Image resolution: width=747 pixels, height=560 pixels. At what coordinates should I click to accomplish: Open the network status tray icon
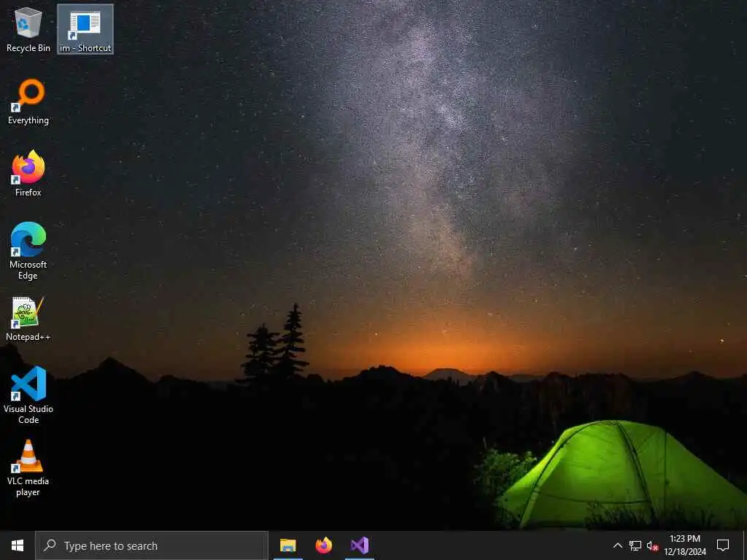click(635, 545)
